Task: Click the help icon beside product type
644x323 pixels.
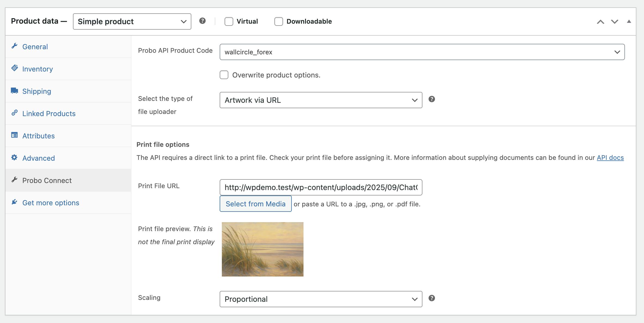Action: [x=202, y=21]
